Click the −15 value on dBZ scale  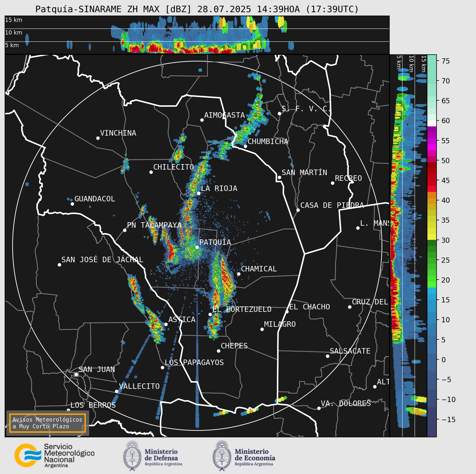(448, 420)
